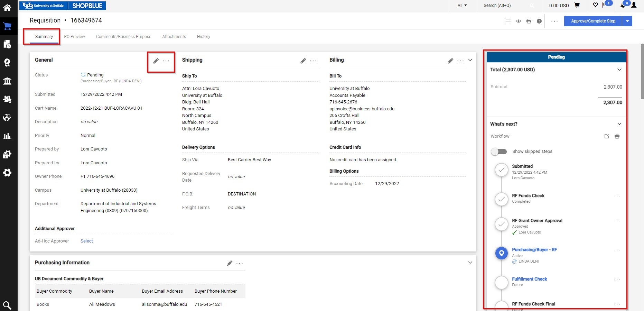
Task: Open the help question mark icon
Action: pyautogui.click(x=539, y=21)
